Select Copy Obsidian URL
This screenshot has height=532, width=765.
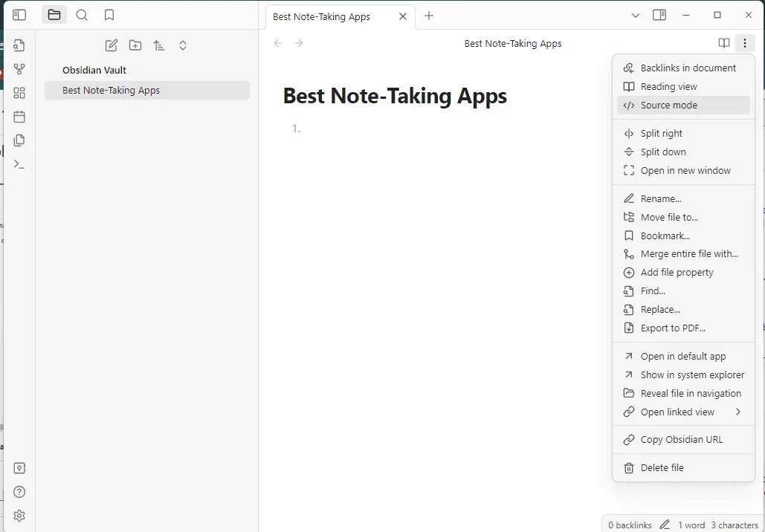(x=683, y=440)
